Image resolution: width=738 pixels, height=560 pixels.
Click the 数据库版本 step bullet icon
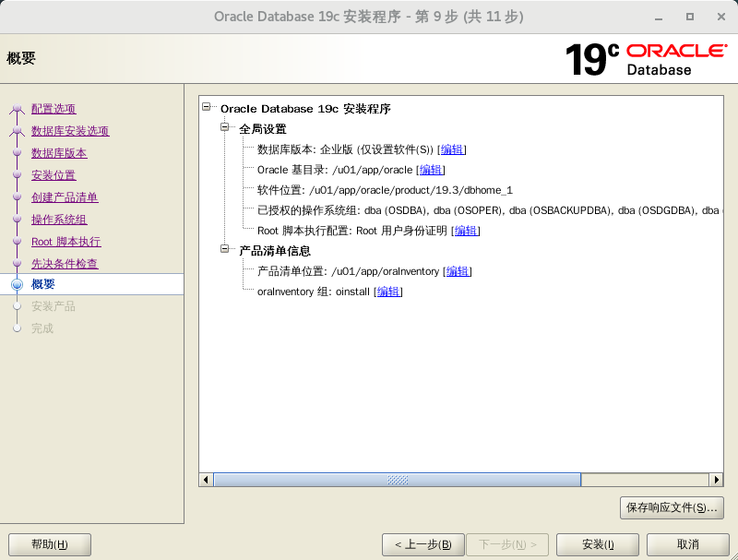click(18, 152)
